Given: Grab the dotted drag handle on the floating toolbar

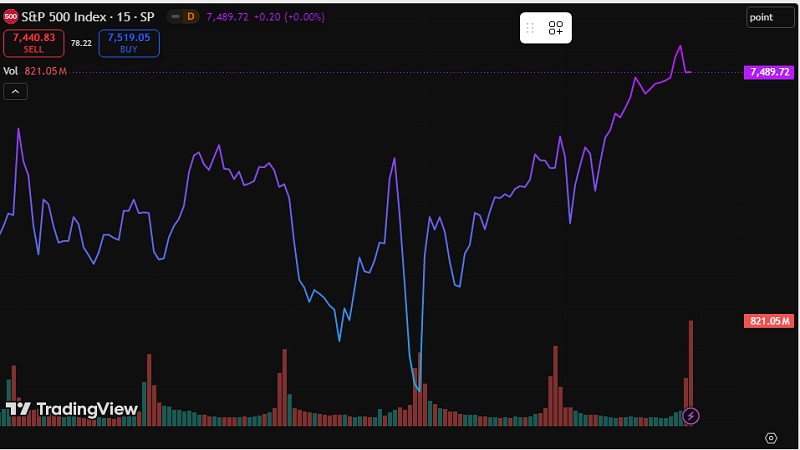Looking at the screenshot, I should [530, 28].
